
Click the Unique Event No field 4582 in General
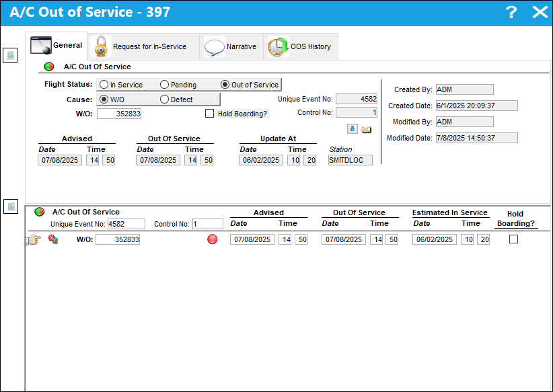[x=357, y=99]
